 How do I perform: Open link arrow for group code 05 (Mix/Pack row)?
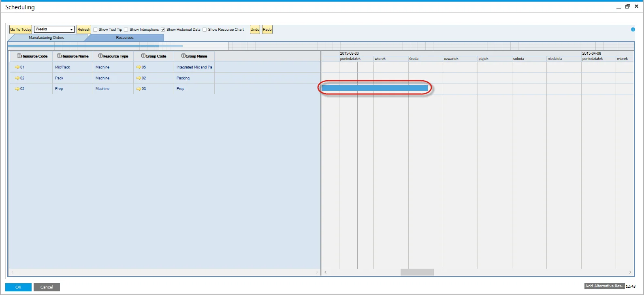click(x=139, y=67)
